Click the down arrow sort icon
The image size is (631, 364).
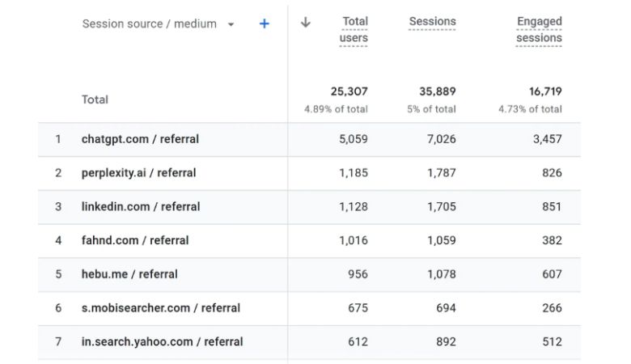pos(305,23)
